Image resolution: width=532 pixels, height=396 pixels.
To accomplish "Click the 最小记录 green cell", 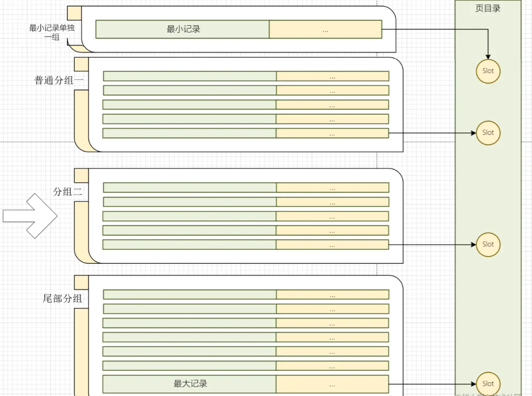I will click(x=182, y=29).
